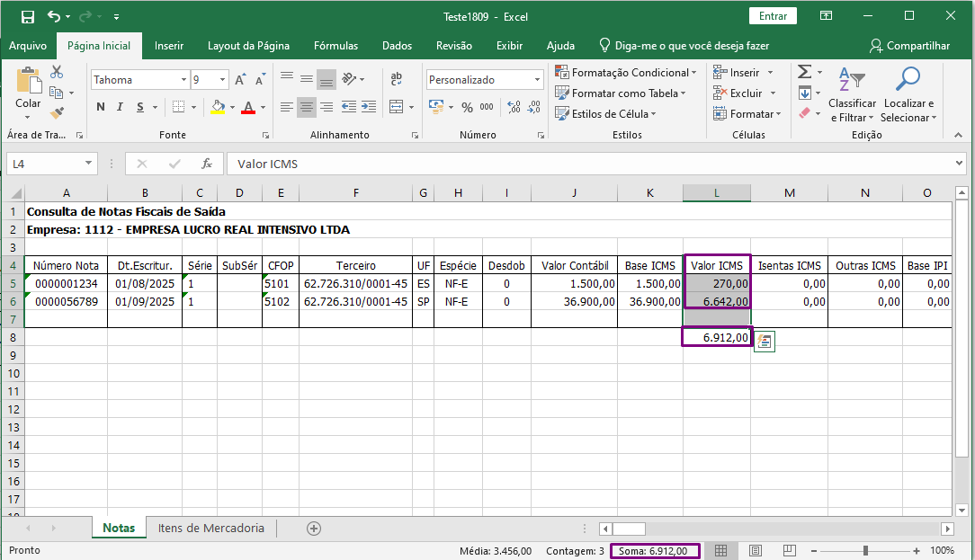Apply percent style to the cell
Viewport: 975px width, 560px height.
[x=467, y=108]
